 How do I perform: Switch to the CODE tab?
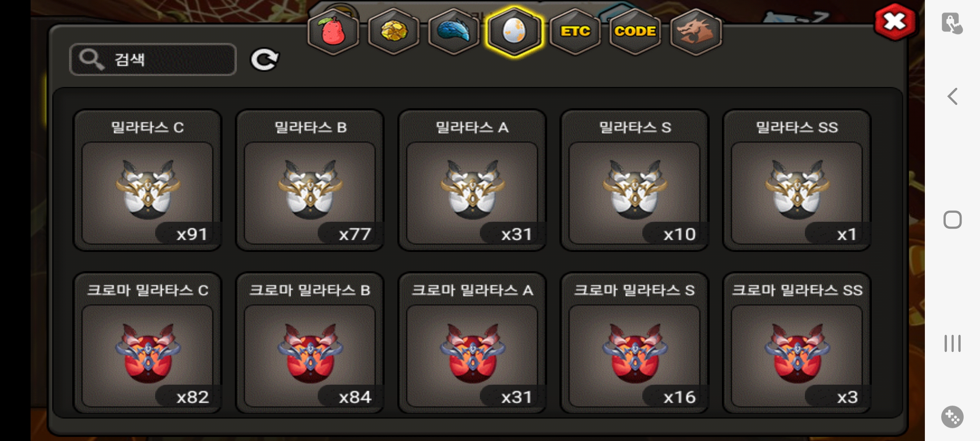pos(635,31)
